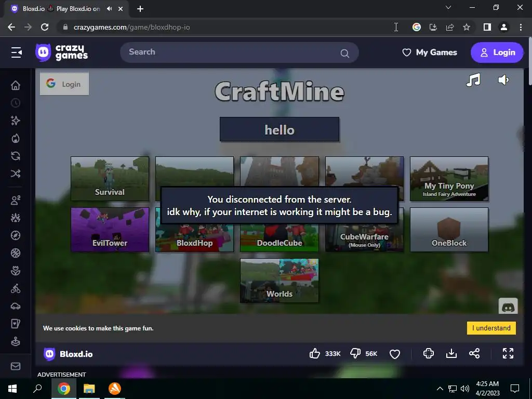
Task: Open Windows Start menu
Action: point(12,388)
